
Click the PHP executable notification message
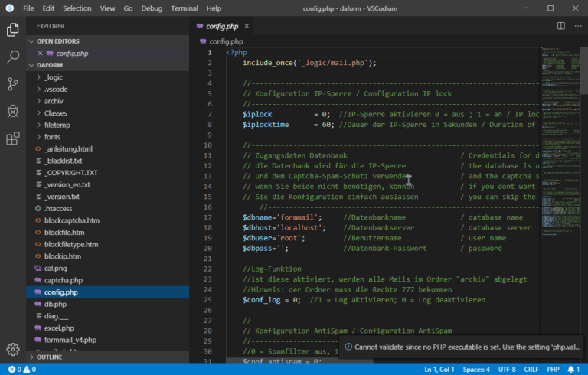468,347
